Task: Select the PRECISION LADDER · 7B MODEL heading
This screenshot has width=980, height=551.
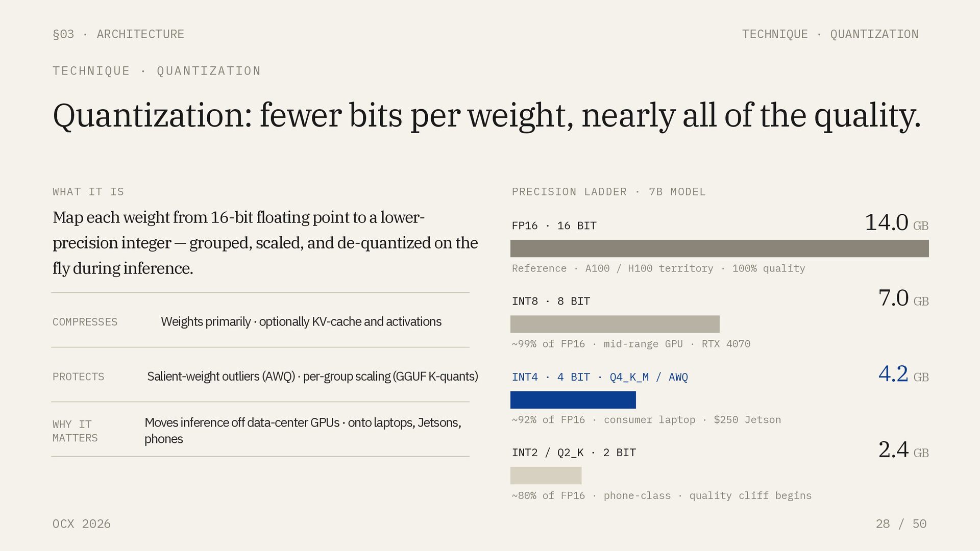Action: click(608, 192)
